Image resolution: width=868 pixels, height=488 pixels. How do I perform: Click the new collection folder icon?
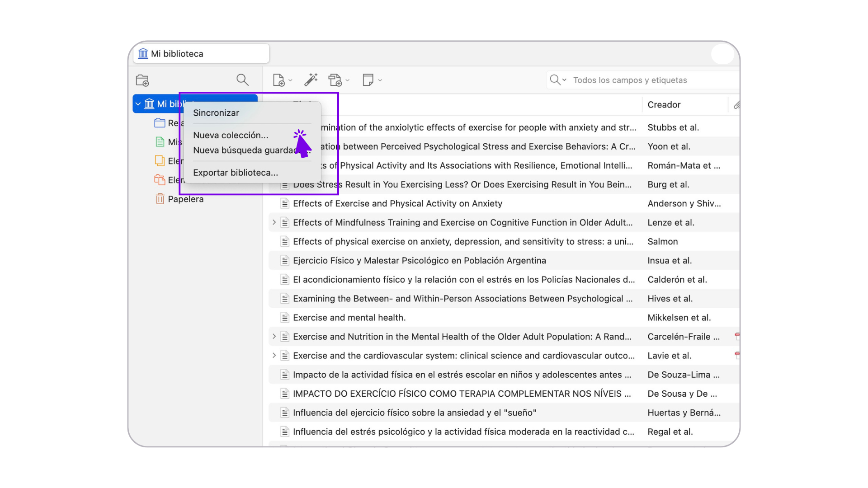coord(142,80)
